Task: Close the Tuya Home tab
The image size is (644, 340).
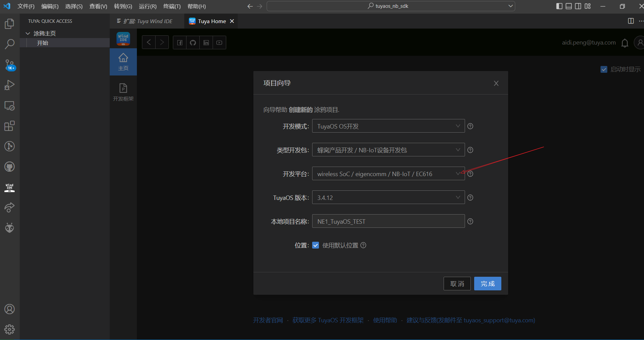Action: coord(232,21)
